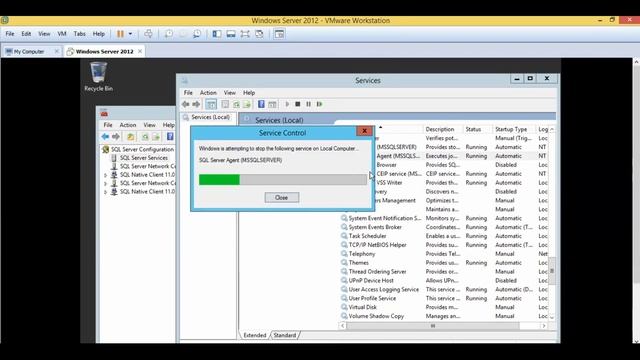
Task: Open dropdown arrow next to VMware pause button
Action: (130, 34)
